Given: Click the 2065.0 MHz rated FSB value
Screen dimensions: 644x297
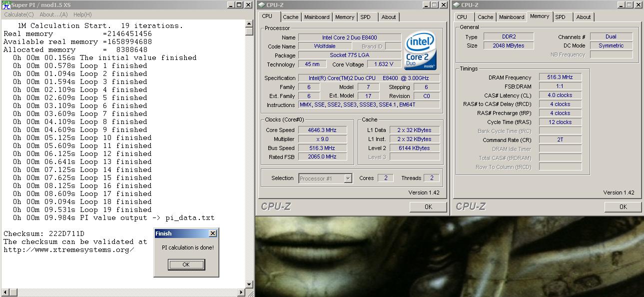Looking at the screenshot, I should pyautogui.click(x=322, y=157).
